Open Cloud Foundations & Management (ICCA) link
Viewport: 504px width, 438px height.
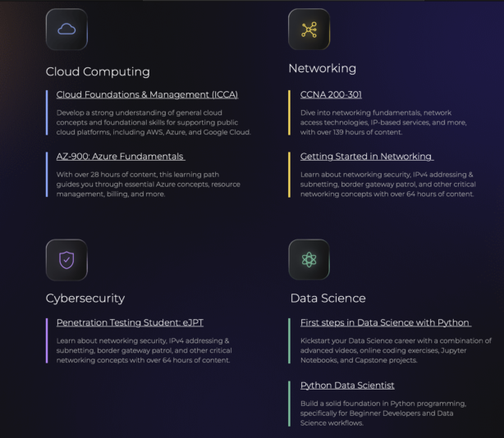pyautogui.click(x=147, y=94)
